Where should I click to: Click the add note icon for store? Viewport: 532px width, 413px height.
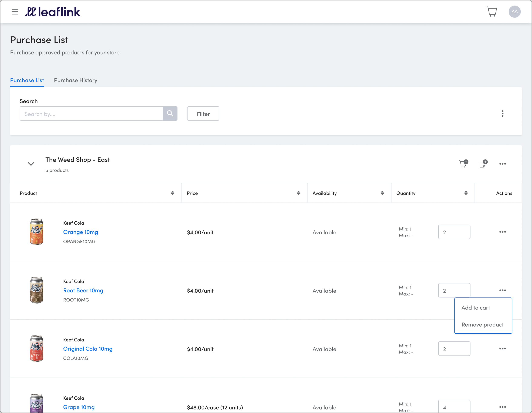point(483,164)
